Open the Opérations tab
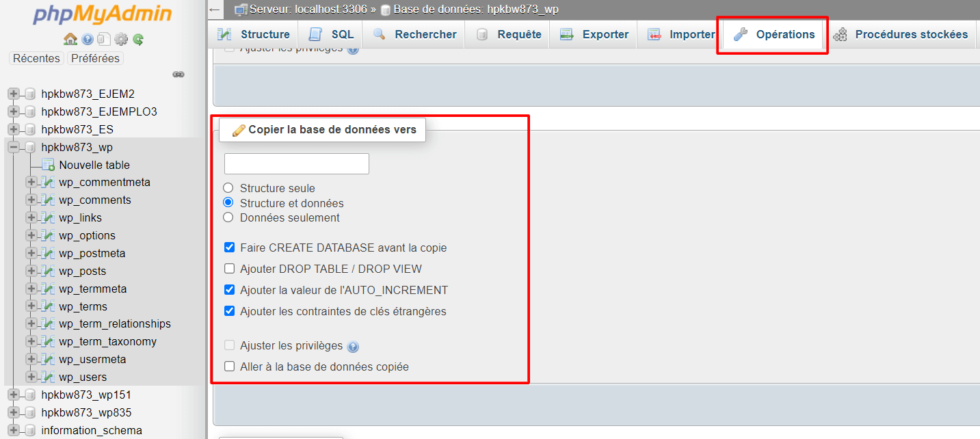980x439 pixels. [x=773, y=34]
